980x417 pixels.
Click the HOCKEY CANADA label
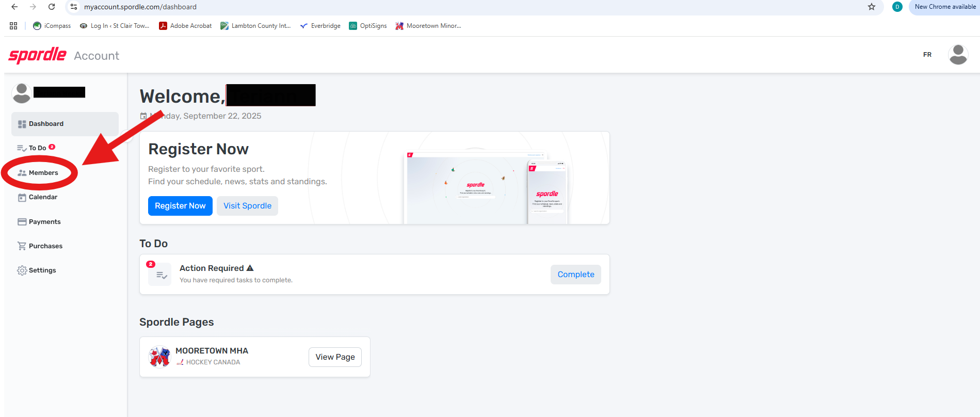click(213, 362)
